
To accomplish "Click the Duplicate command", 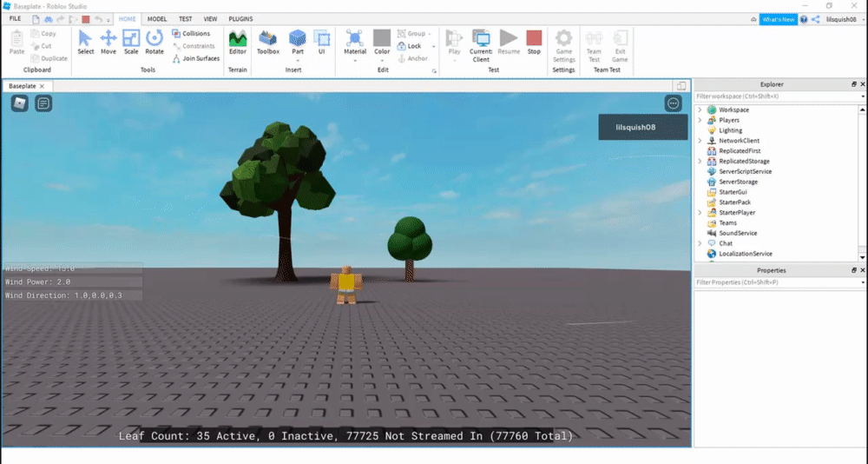I will (49, 58).
